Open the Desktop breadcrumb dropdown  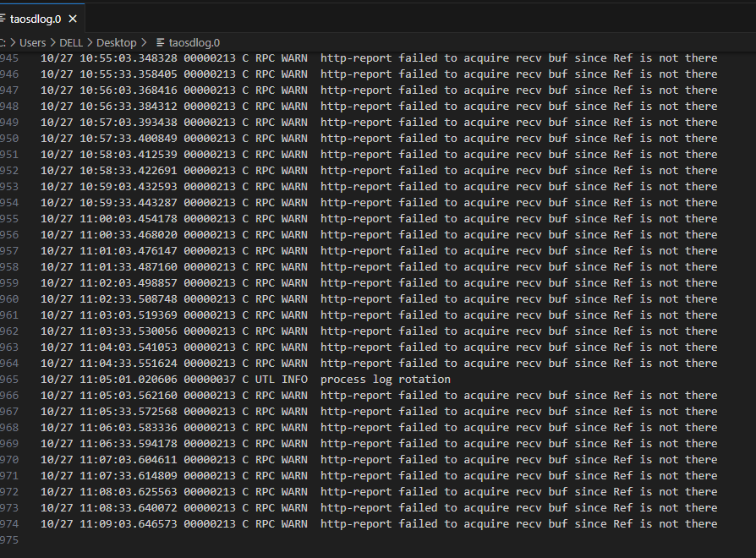[x=116, y=42]
